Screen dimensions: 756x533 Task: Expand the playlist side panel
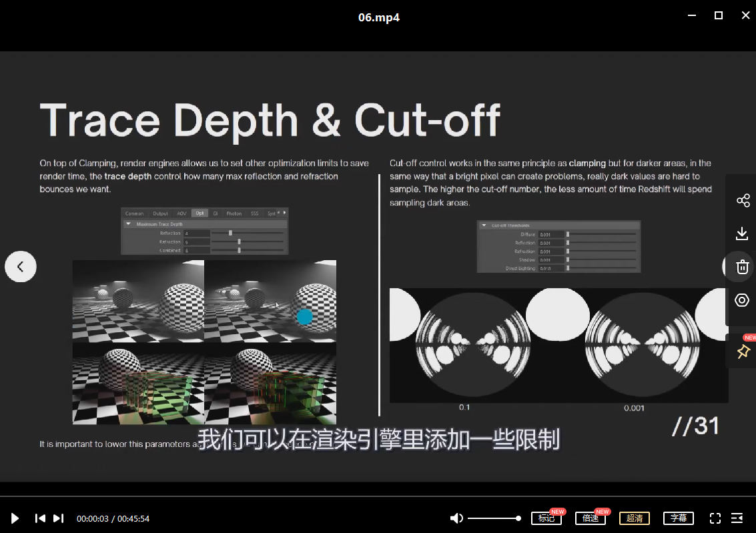click(737, 518)
